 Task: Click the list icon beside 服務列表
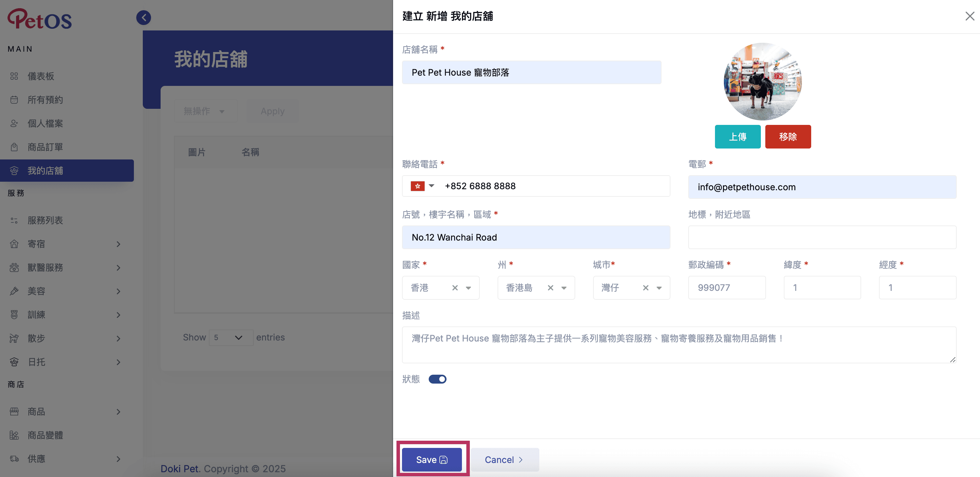point(14,220)
